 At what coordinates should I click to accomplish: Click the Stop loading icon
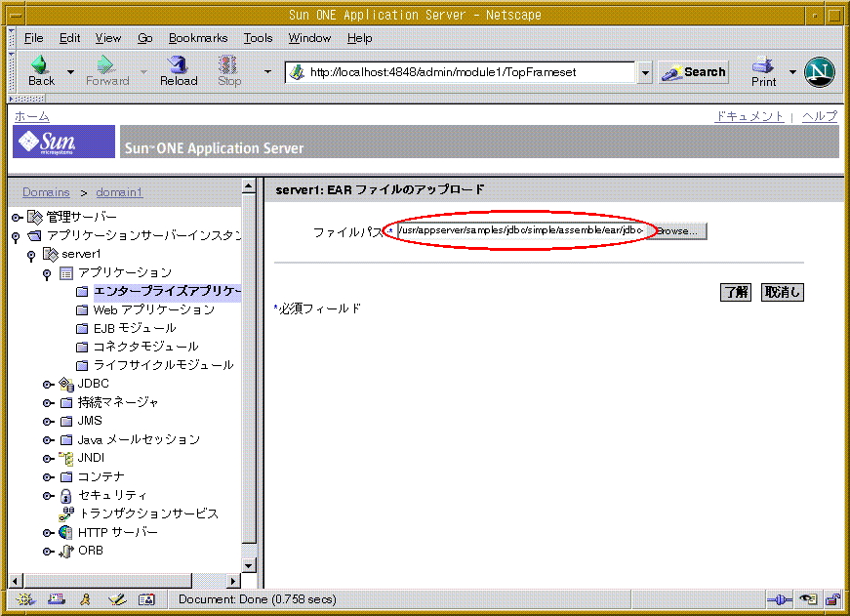(x=228, y=64)
